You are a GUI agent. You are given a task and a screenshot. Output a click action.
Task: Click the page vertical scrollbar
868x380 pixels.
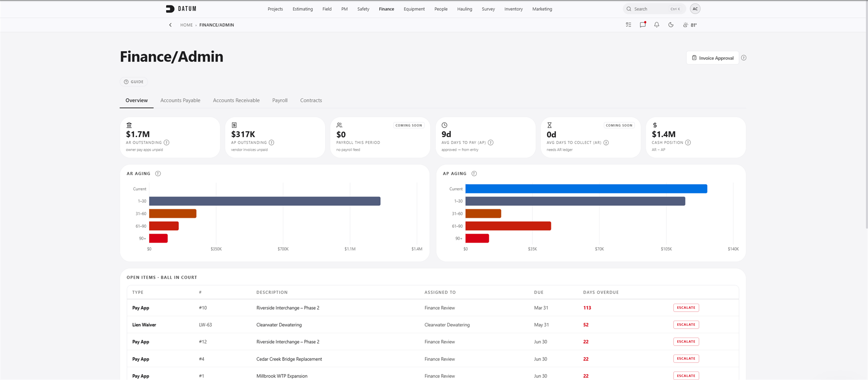click(x=866, y=115)
